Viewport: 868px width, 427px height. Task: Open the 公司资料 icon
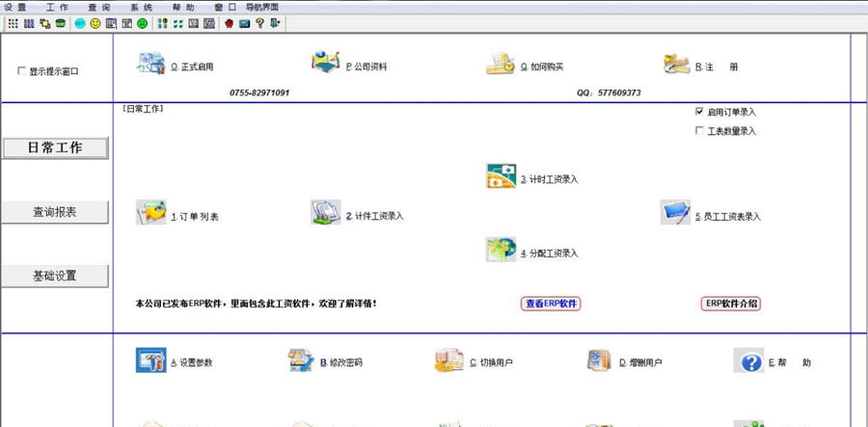pyautogui.click(x=326, y=63)
